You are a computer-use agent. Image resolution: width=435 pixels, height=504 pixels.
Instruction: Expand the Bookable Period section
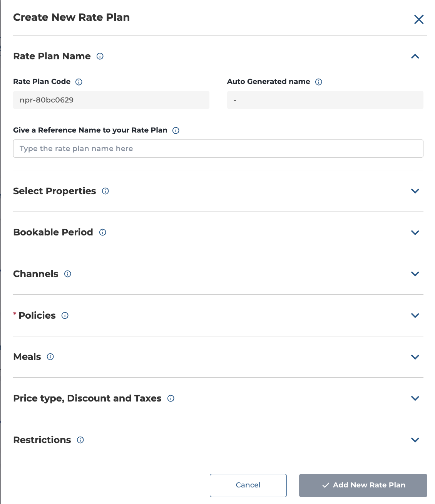415,232
